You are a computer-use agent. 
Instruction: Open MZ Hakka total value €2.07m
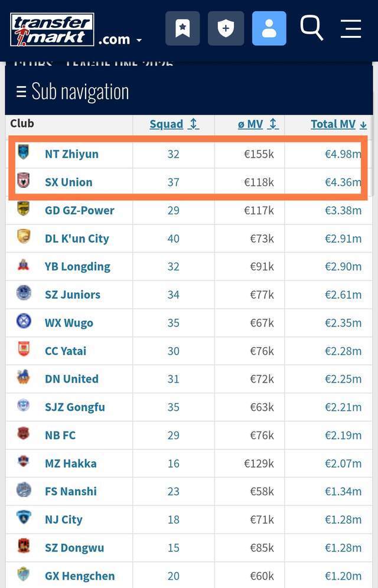[343, 463]
